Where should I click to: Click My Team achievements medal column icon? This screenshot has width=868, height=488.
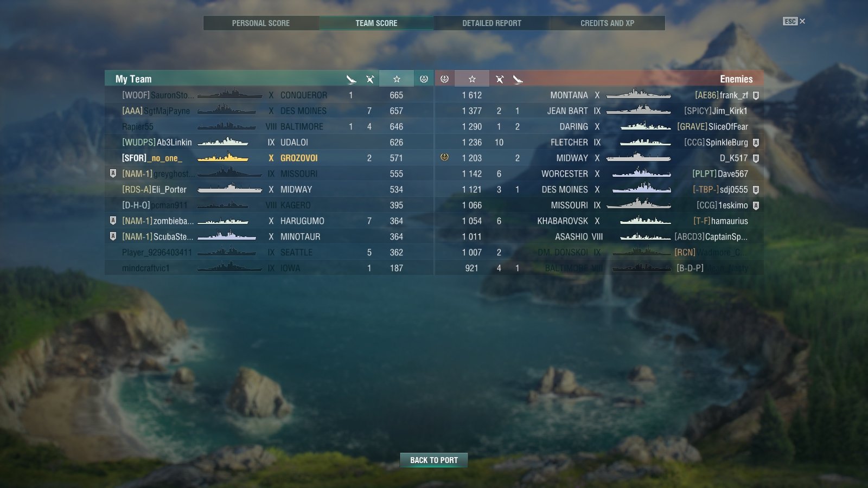(x=424, y=79)
